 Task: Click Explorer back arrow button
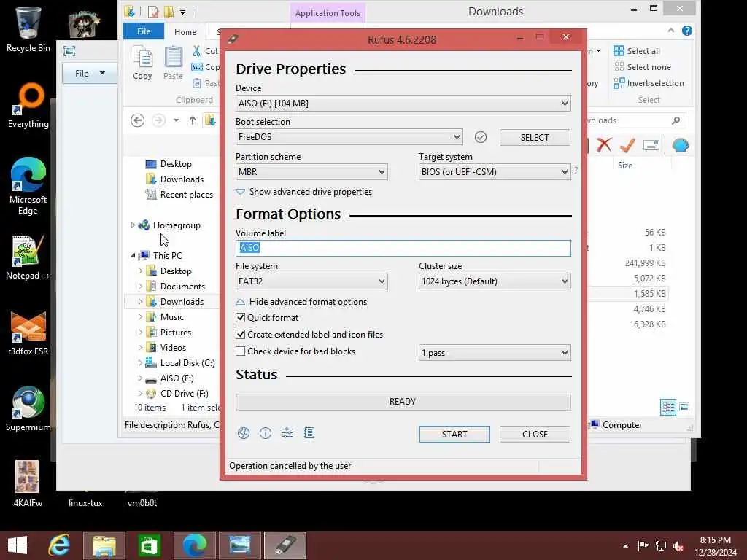137,120
